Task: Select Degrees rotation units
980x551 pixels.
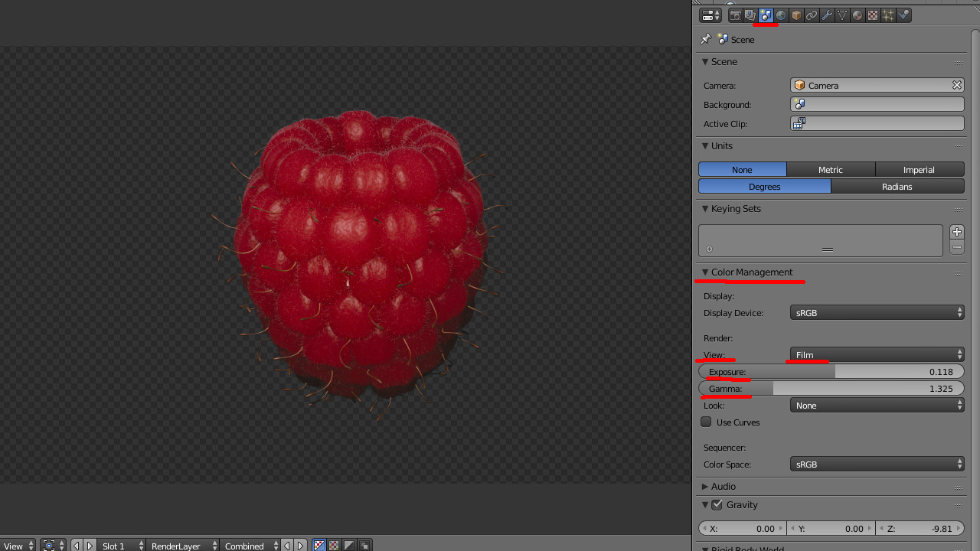Action: coord(765,187)
